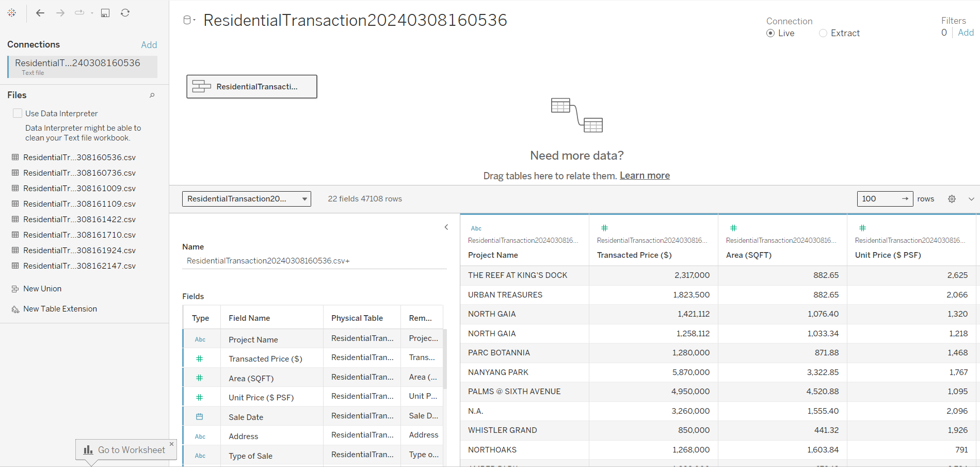
Task: Enable the Use Data Interpreter checkbox
Action: click(18, 113)
